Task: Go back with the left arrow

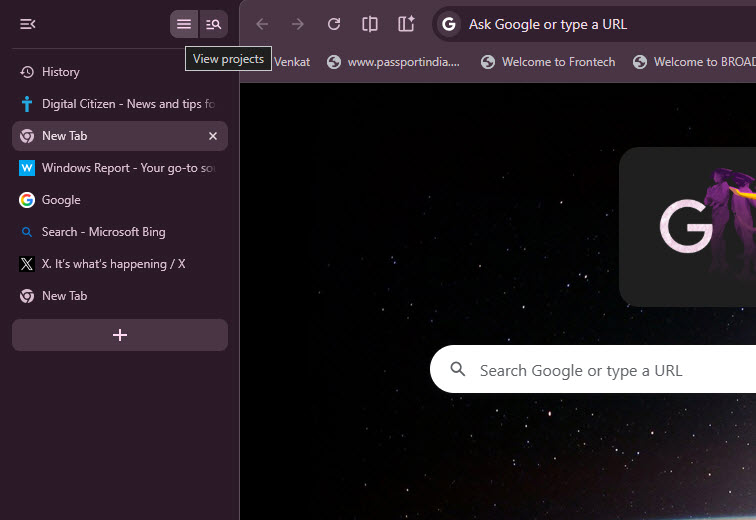Action: [x=262, y=24]
